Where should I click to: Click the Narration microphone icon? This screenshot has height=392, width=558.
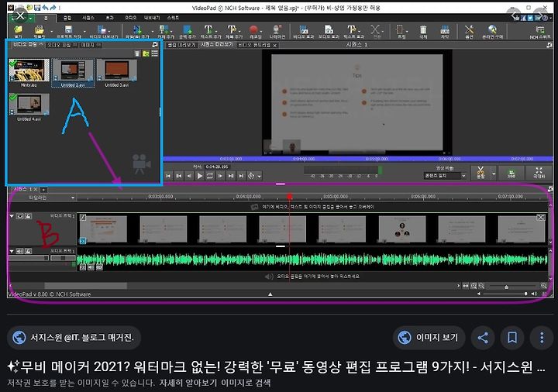pyautogui.click(x=277, y=29)
